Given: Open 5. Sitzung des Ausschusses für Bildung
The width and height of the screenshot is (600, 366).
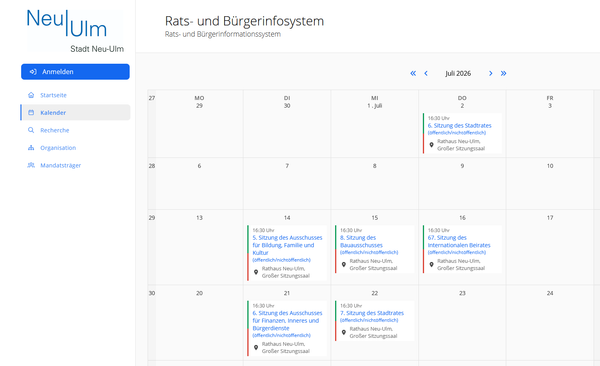Looking at the screenshot, I should [x=287, y=245].
